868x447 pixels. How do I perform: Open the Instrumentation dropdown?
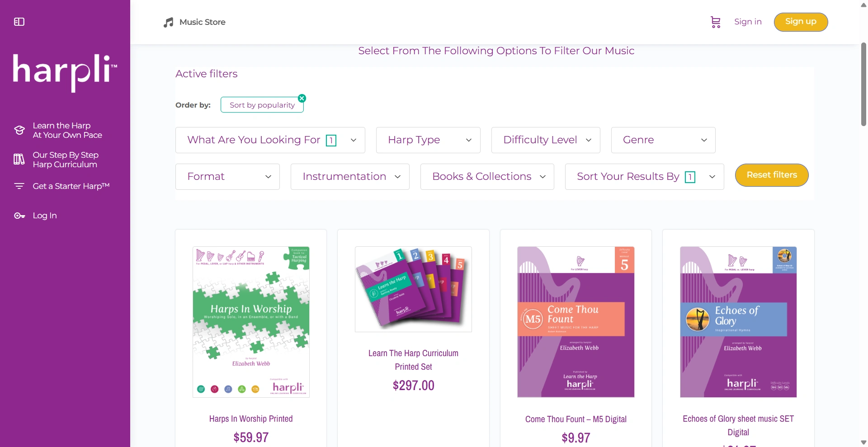(x=349, y=177)
